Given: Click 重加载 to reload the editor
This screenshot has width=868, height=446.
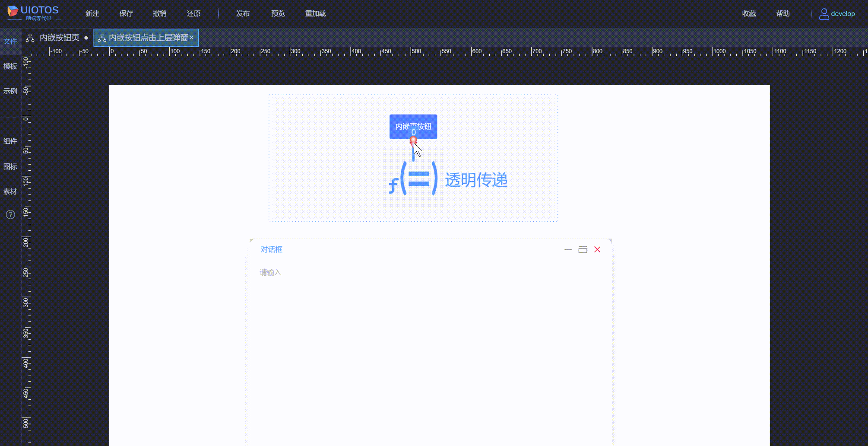Looking at the screenshot, I should pyautogui.click(x=315, y=13).
